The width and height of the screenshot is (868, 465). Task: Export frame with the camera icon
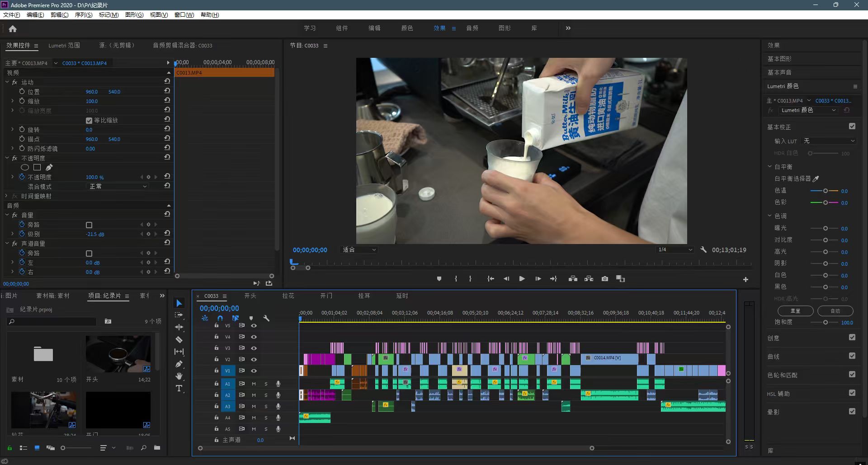click(605, 279)
